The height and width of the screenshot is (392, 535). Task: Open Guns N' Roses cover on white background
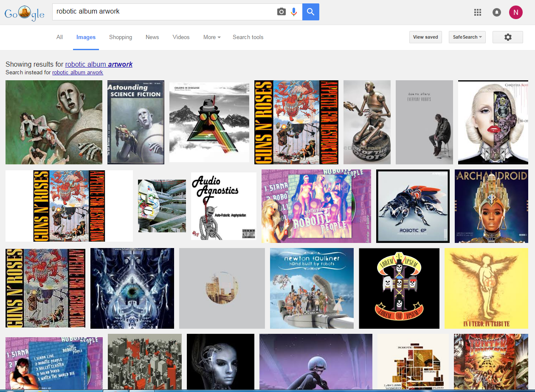69,206
